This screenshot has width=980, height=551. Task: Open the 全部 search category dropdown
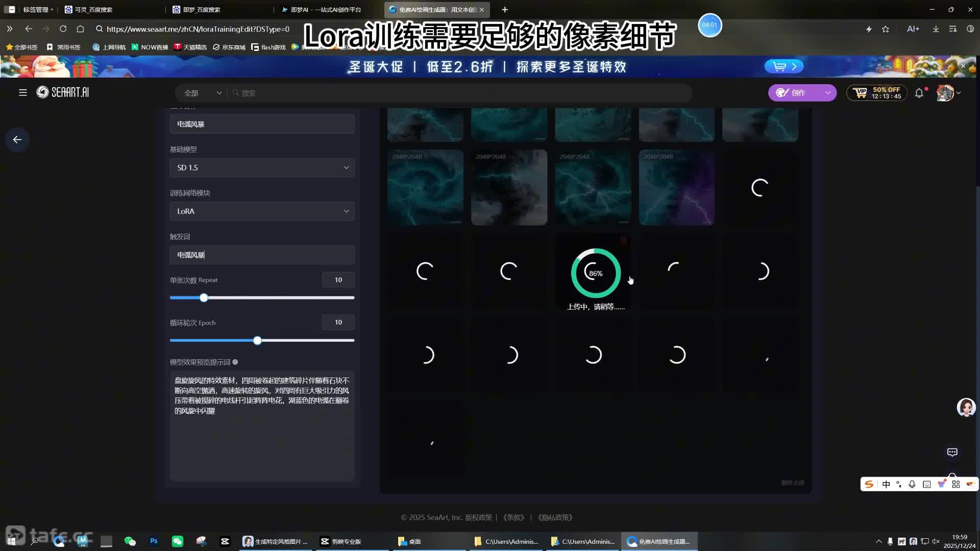click(203, 93)
